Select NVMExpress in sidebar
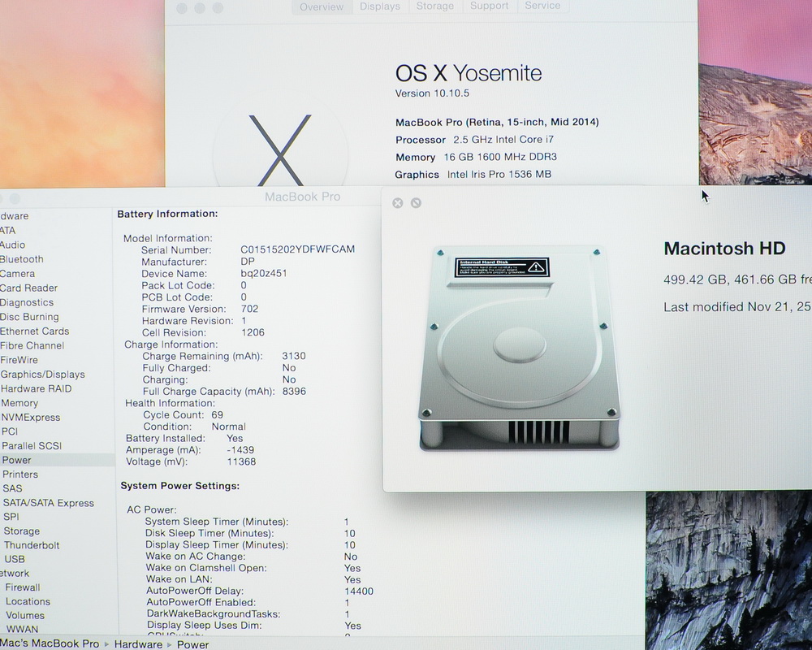The height and width of the screenshot is (650, 812). click(31, 418)
